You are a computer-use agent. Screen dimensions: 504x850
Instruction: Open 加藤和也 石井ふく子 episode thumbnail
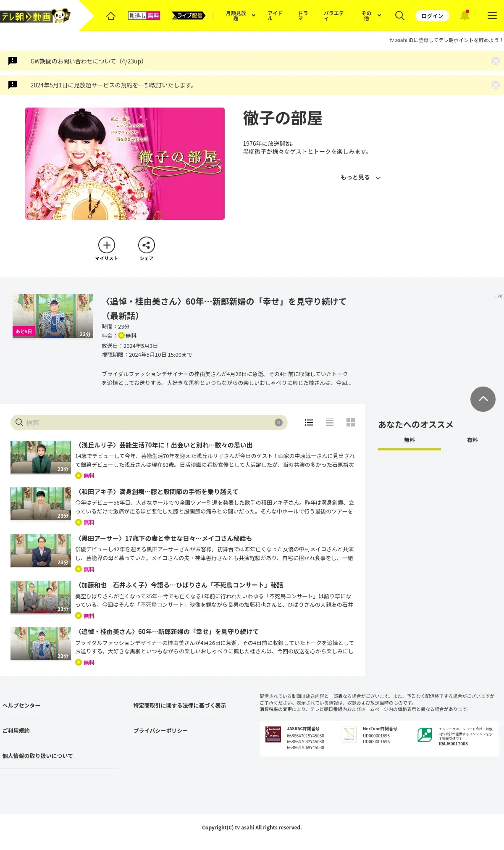coord(41,597)
